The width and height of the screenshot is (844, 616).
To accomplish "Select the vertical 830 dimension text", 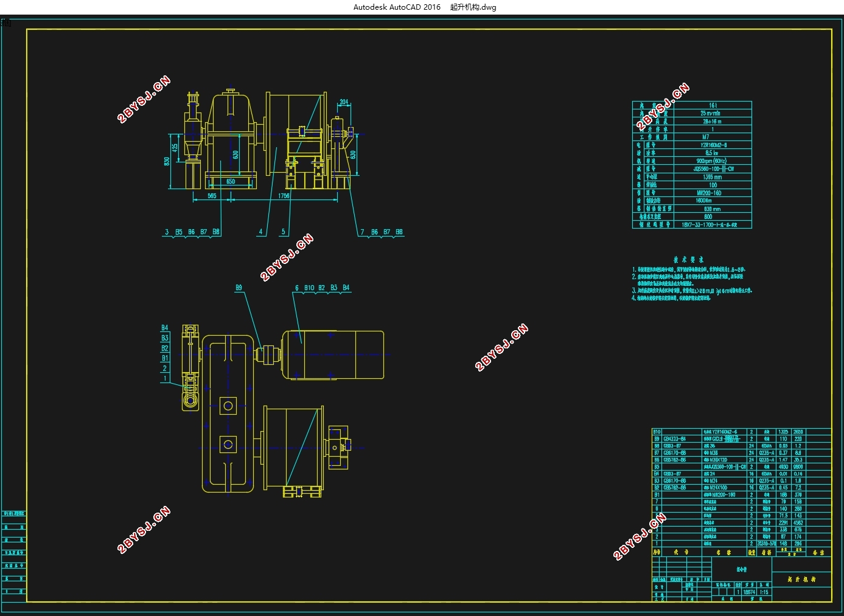I will click(167, 161).
